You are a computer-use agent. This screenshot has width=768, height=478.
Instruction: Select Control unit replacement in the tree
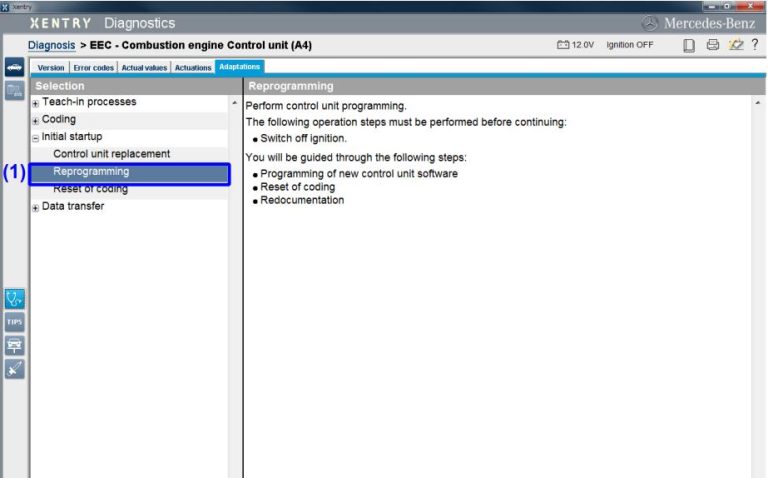click(111, 154)
